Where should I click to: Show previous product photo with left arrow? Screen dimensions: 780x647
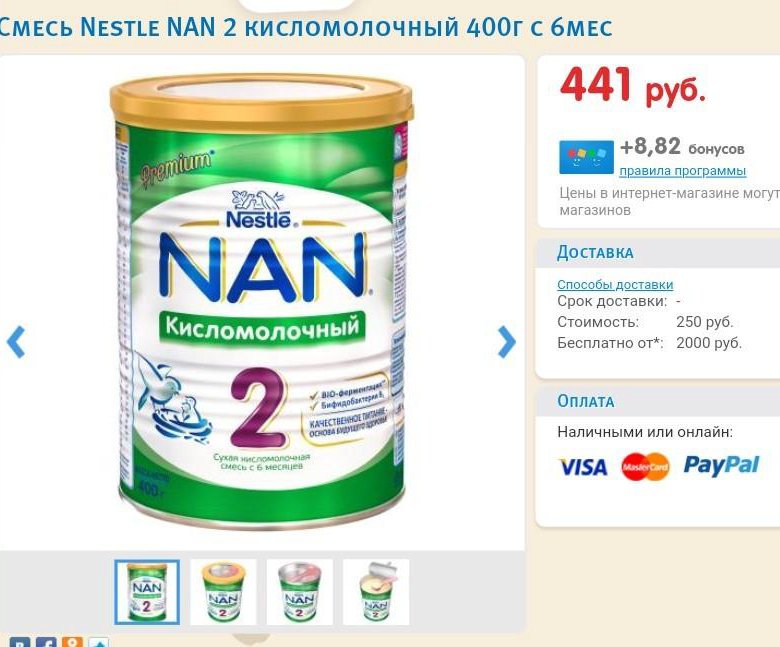pyautogui.click(x=16, y=342)
